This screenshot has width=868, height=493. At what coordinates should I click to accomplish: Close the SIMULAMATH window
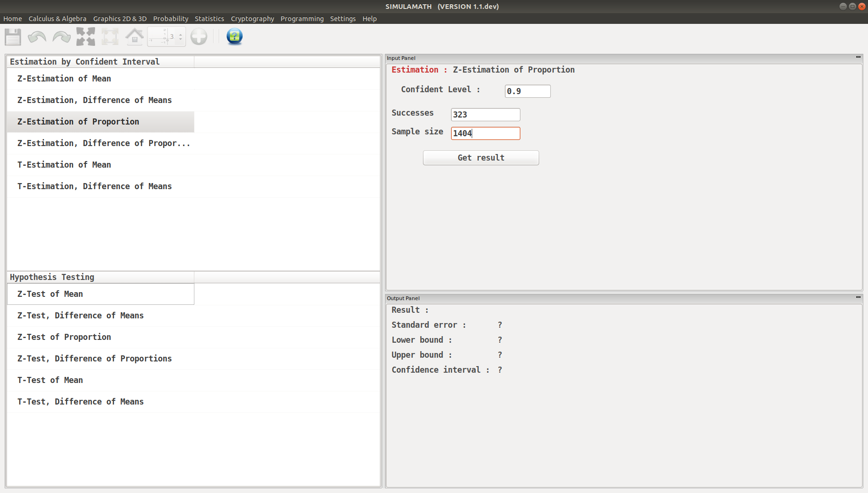tap(861, 7)
